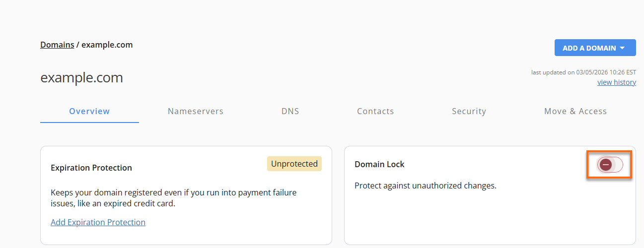Click the Expiration Protection card title
644x248 pixels.
91,168
